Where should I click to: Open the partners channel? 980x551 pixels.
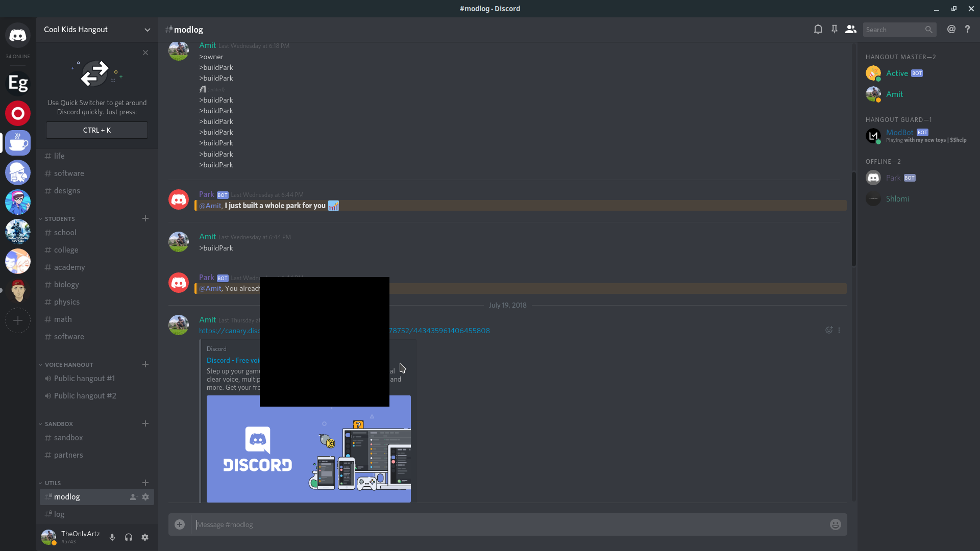(x=97, y=455)
